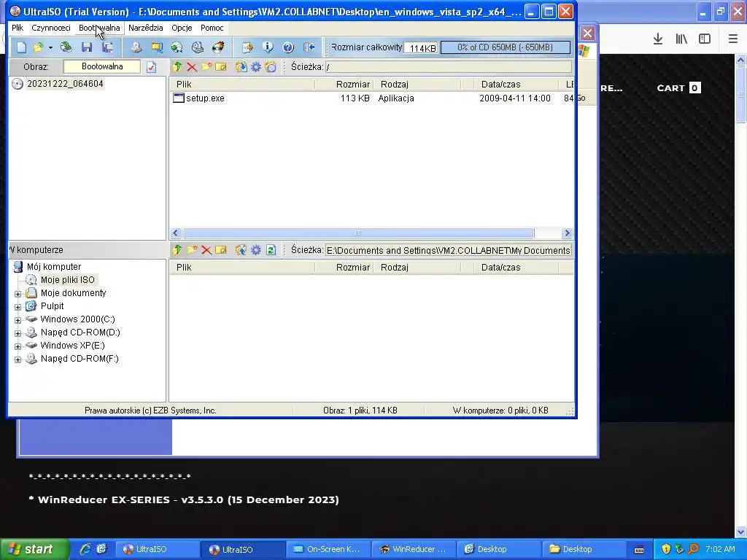Click the Compress ISO toolbar icon
The height and width of the screenshot is (560, 747).
click(177, 47)
